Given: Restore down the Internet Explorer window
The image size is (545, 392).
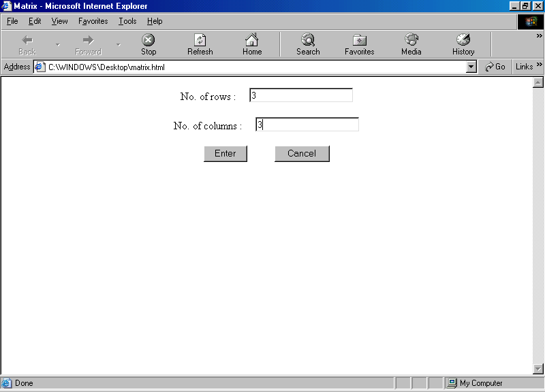Looking at the screenshot, I should click(525, 6).
